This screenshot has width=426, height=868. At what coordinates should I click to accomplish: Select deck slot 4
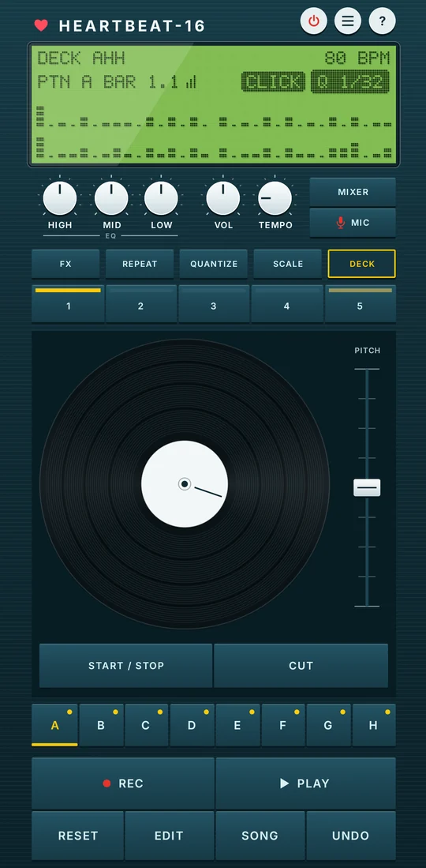286,304
